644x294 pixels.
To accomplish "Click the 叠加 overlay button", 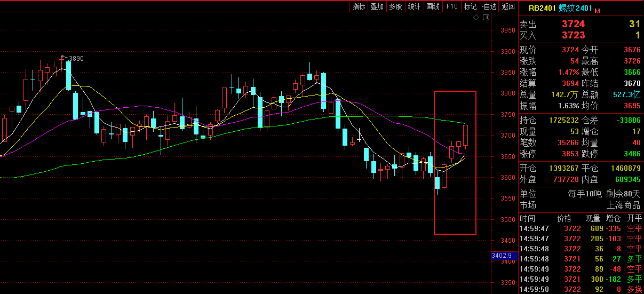I will coord(377,6).
